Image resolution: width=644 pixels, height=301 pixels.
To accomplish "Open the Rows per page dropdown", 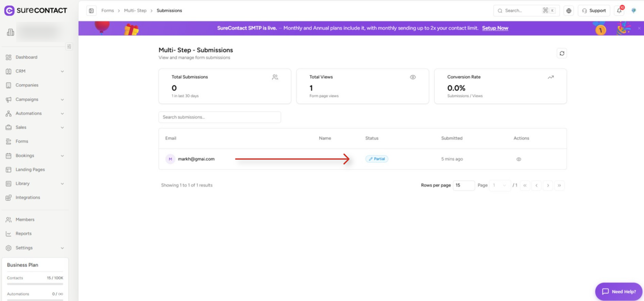I will point(464,185).
